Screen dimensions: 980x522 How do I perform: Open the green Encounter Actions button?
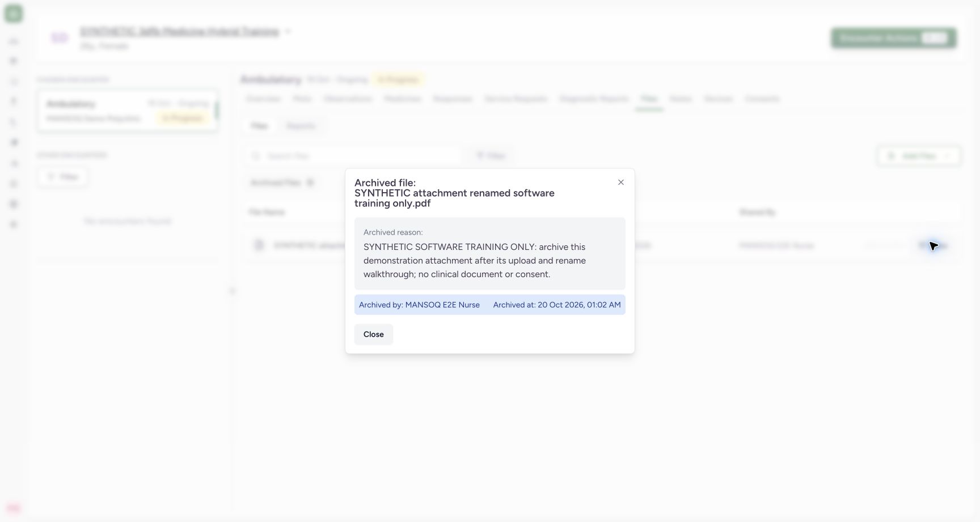coord(894,38)
